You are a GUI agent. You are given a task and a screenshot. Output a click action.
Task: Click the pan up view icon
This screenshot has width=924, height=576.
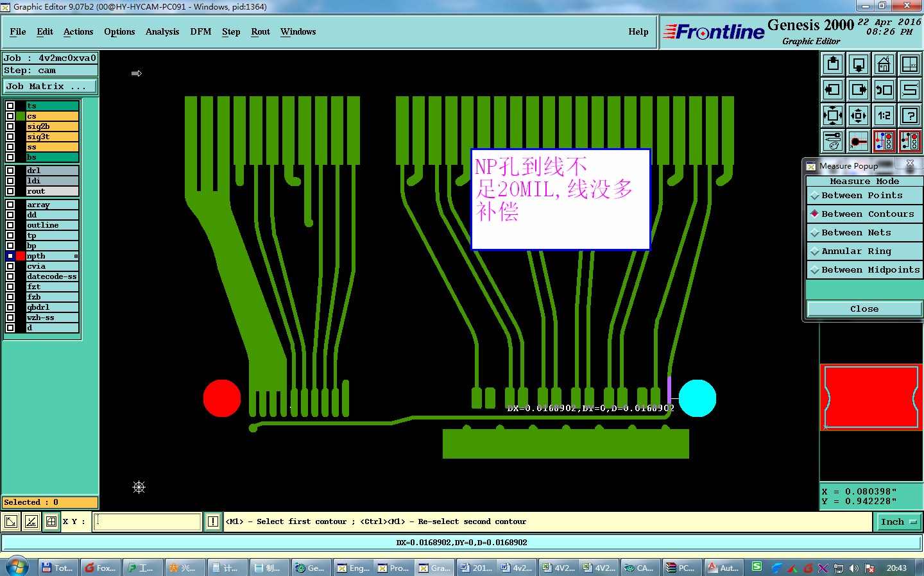pos(833,64)
